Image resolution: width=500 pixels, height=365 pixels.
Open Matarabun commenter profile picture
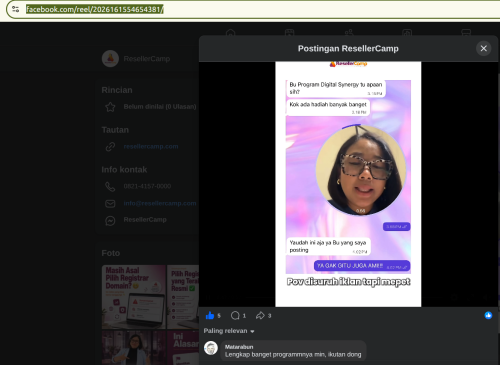tap(211, 348)
